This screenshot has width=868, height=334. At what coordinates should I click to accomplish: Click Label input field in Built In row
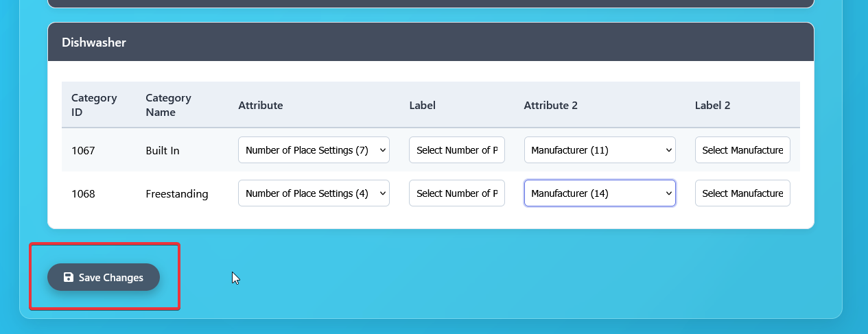(x=456, y=150)
